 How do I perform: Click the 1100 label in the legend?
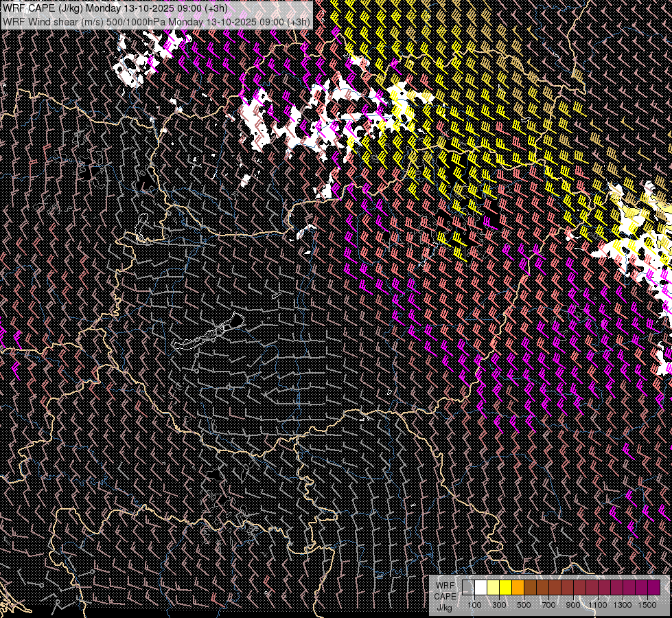pos(598,605)
